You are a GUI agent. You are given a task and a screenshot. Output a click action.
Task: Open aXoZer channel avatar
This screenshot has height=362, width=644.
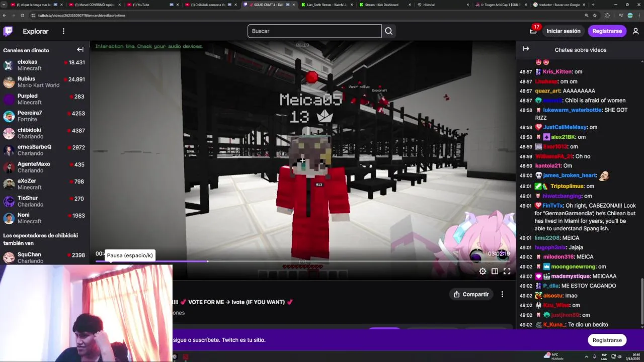(x=9, y=185)
